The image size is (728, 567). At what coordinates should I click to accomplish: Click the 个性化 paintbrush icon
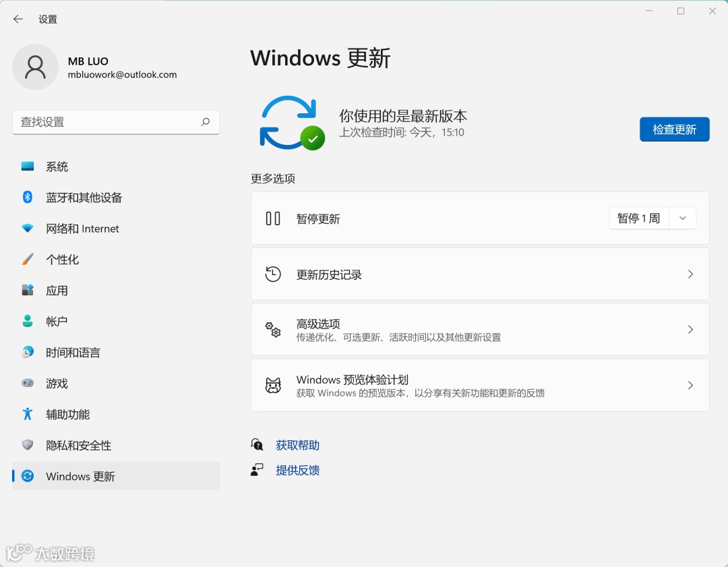[28, 259]
